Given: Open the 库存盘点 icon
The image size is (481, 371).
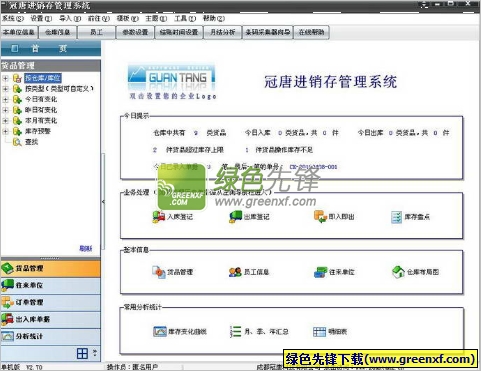Looking at the screenshot, I should (x=397, y=217).
